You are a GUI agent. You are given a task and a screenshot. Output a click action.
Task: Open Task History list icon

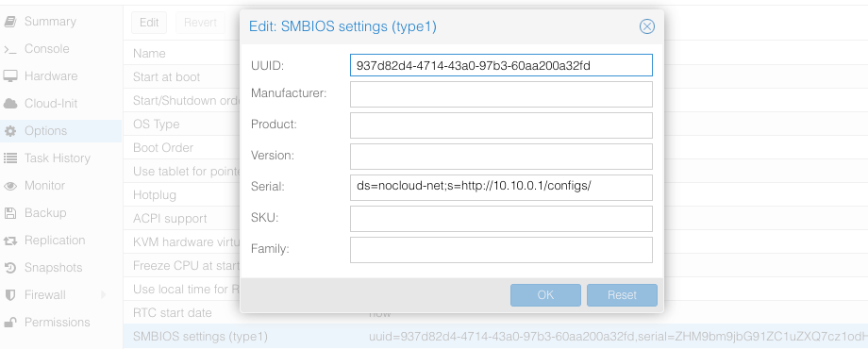pyautogui.click(x=10, y=158)
